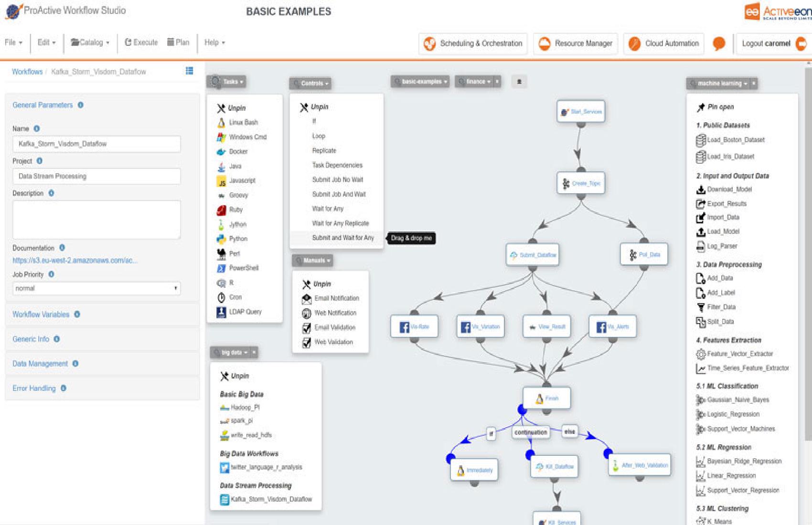812x525 pixels.
Task: Click into the Description text area
Action: pos(96,220)
